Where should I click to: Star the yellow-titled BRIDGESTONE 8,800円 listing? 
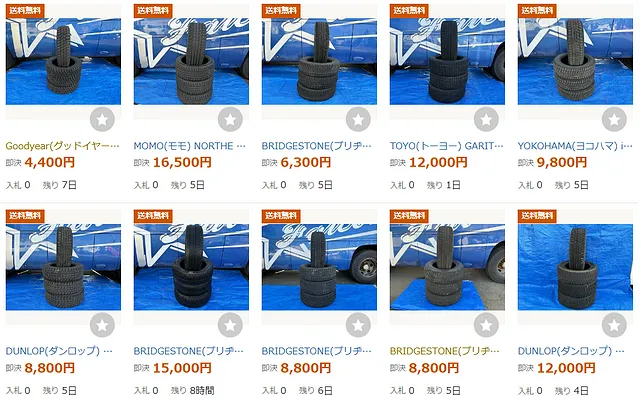(486, 325)
